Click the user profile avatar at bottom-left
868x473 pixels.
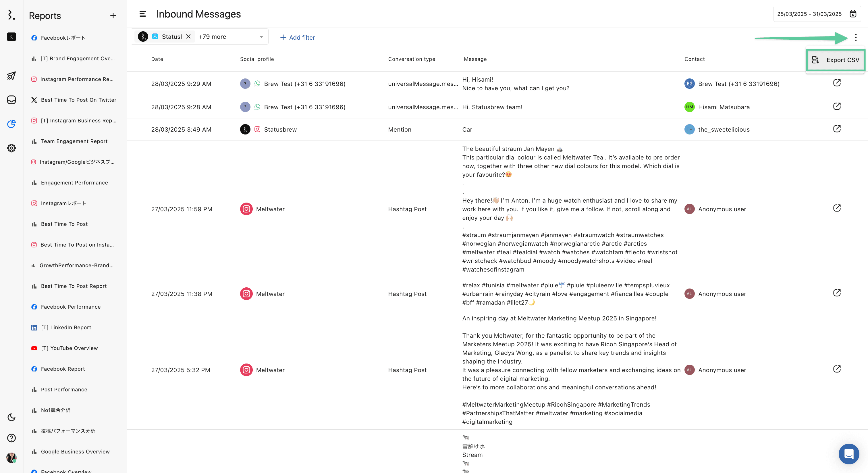coord(11,457)
